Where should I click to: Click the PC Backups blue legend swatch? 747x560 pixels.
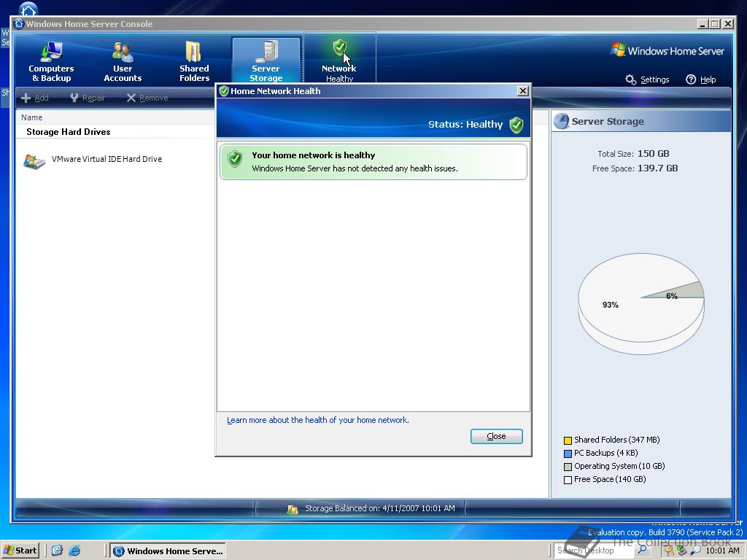click(568, 454)
